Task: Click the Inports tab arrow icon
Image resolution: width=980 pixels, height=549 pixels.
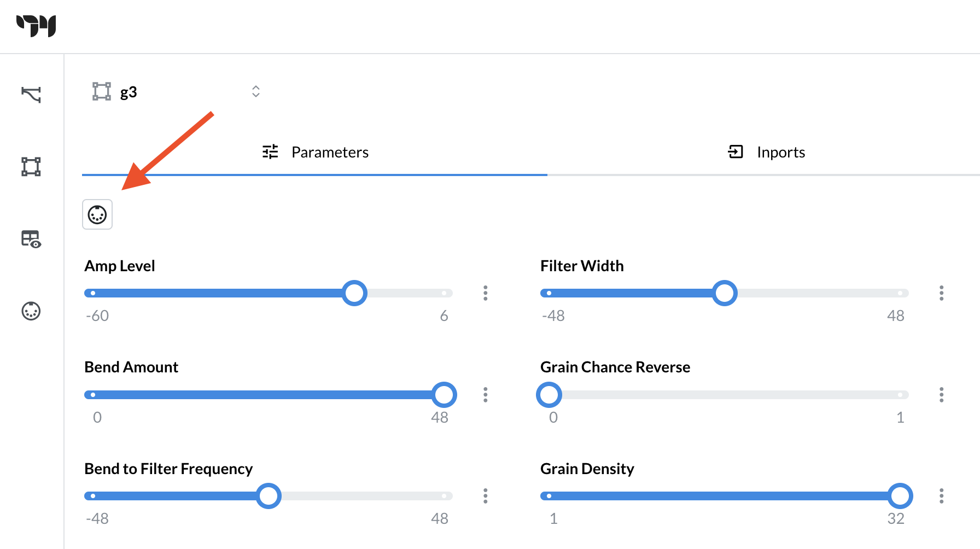Action: [736, 151]
